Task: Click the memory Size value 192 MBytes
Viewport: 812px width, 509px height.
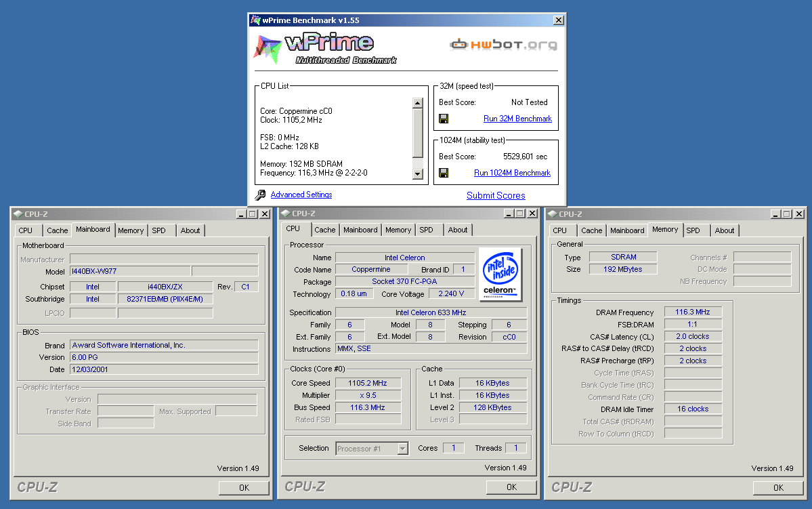Action: [623, 270]
